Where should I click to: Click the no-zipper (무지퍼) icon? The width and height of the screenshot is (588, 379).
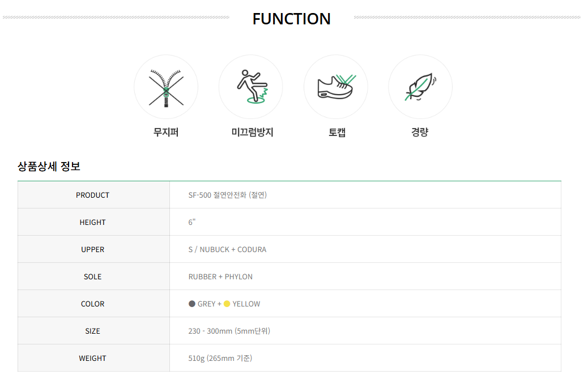[x=166, y=87]
